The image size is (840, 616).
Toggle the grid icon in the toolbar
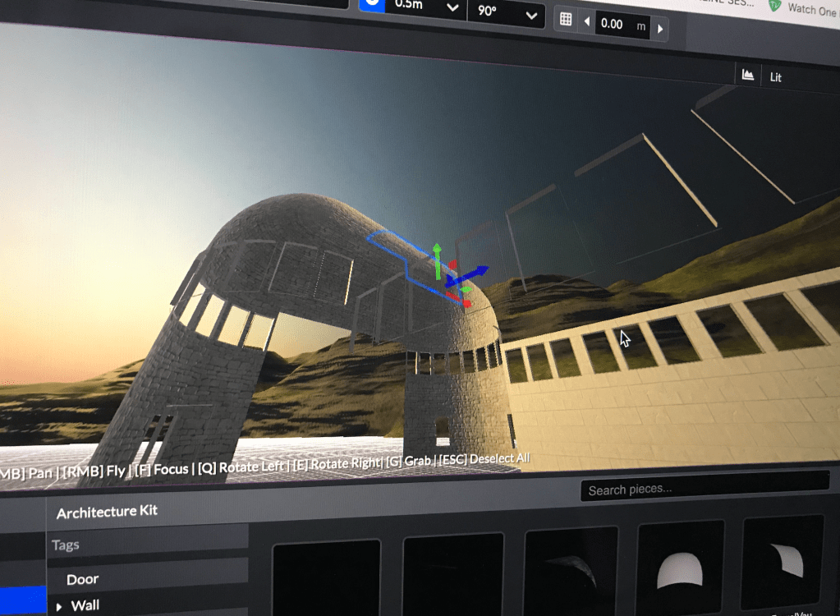click(566, 20)
